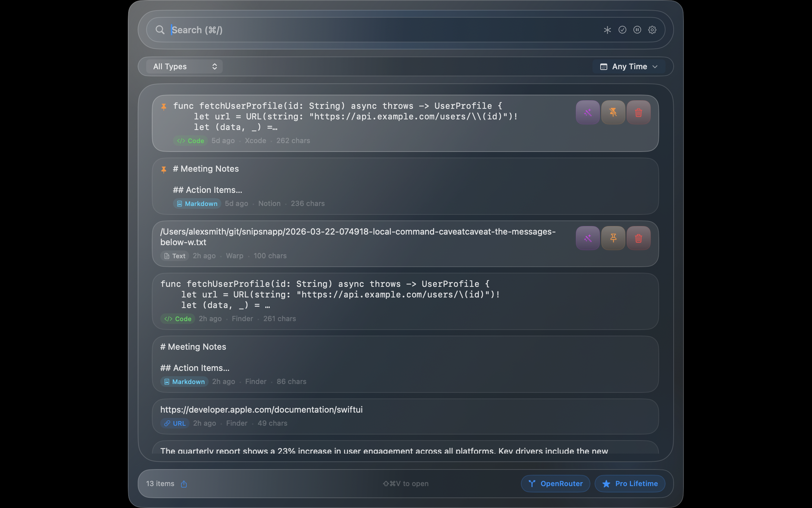Click the Markdown tag on 86 chars item

click(184, 382)
